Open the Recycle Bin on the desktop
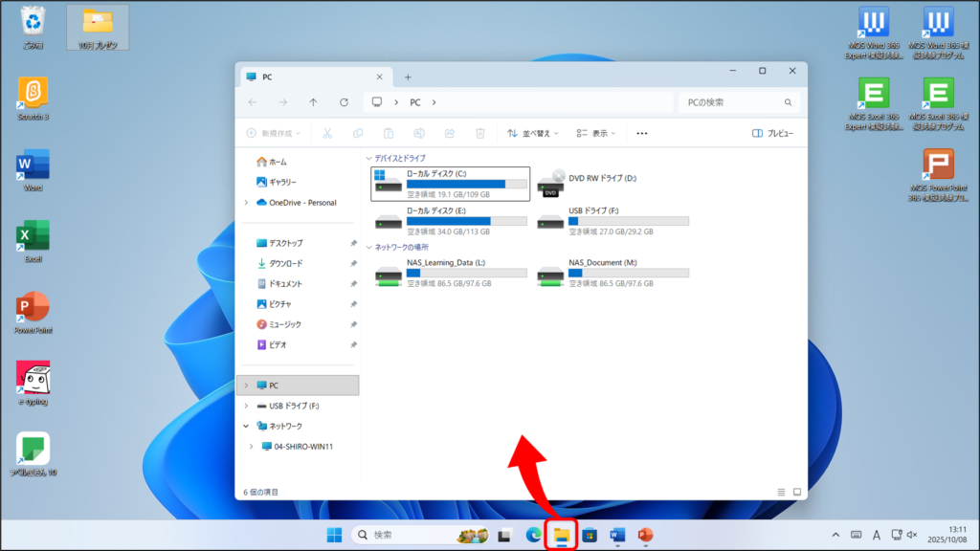This screenshot has width=980, height=551. pyautogui.click(x=33, y=27)
